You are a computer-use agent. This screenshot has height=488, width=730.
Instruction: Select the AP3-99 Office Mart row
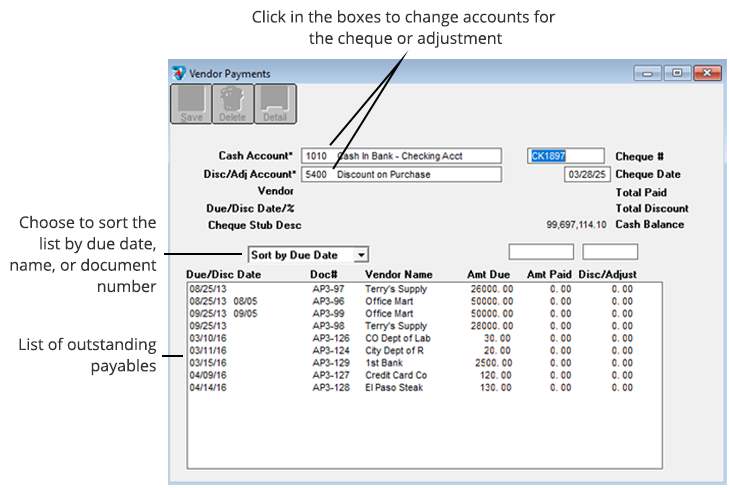point(410,313)
